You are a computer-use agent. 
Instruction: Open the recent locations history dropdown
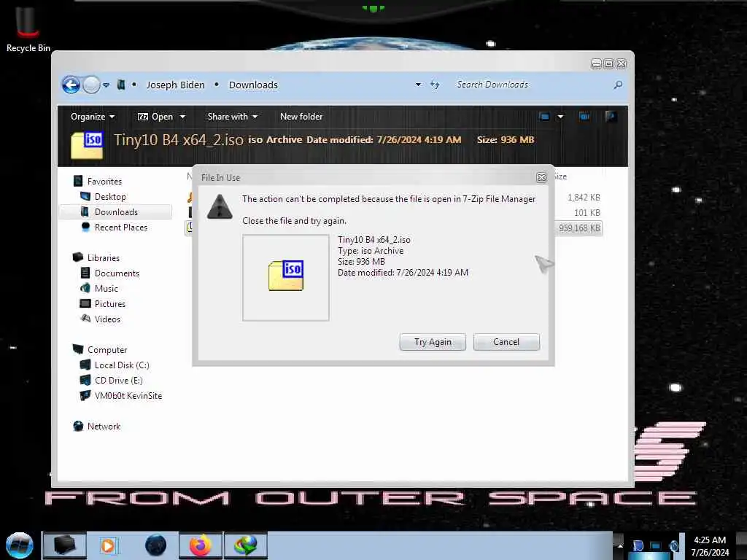(x=107, y=85)
